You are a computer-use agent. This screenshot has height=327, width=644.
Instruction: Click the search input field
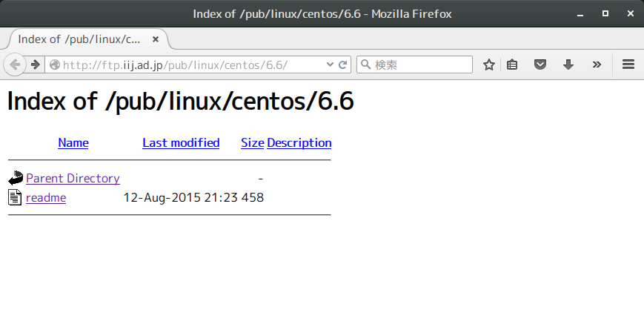pos(421,65)
